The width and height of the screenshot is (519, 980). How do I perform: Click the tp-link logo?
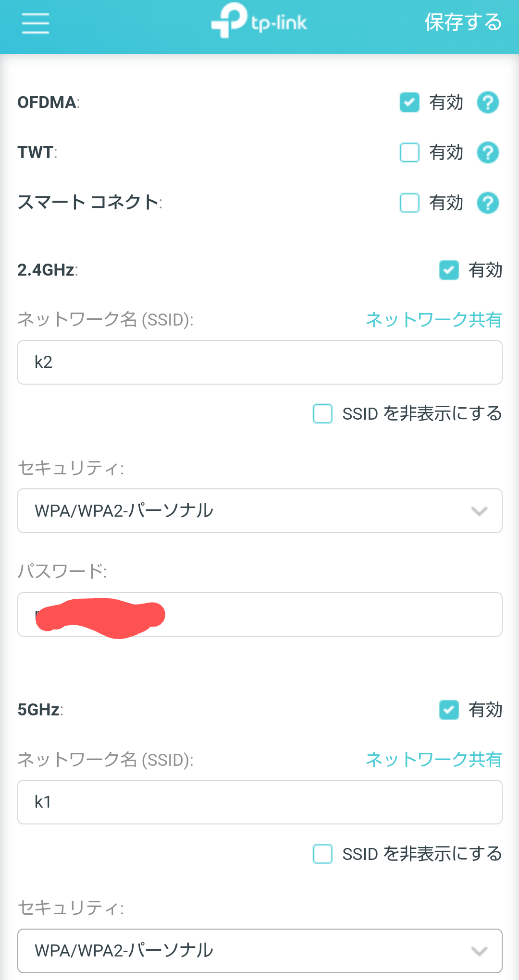click(259, 21)
